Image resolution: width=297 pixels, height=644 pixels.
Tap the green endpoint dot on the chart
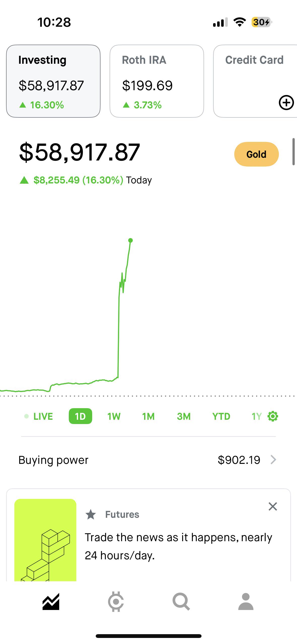[x=130, y=240]
